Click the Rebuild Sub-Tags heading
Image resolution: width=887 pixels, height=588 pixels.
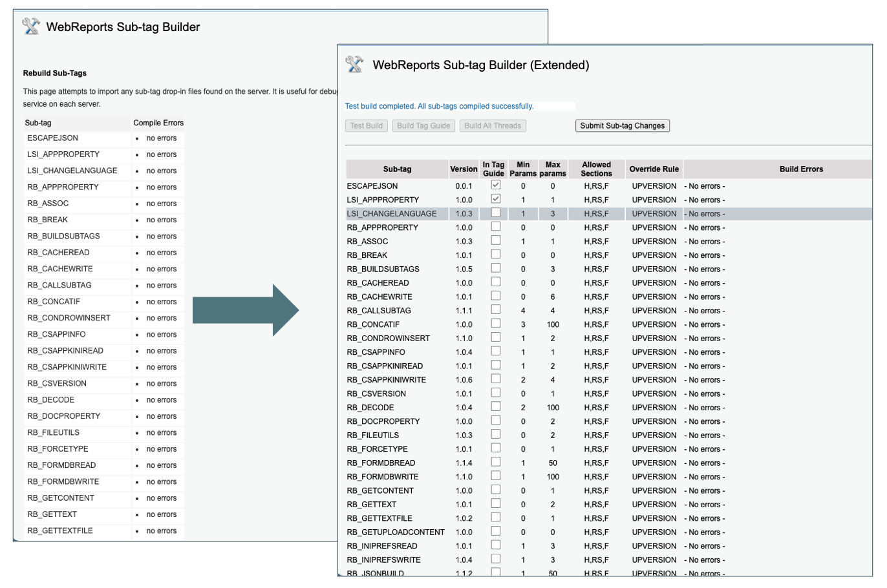click(x=55, y=73)
